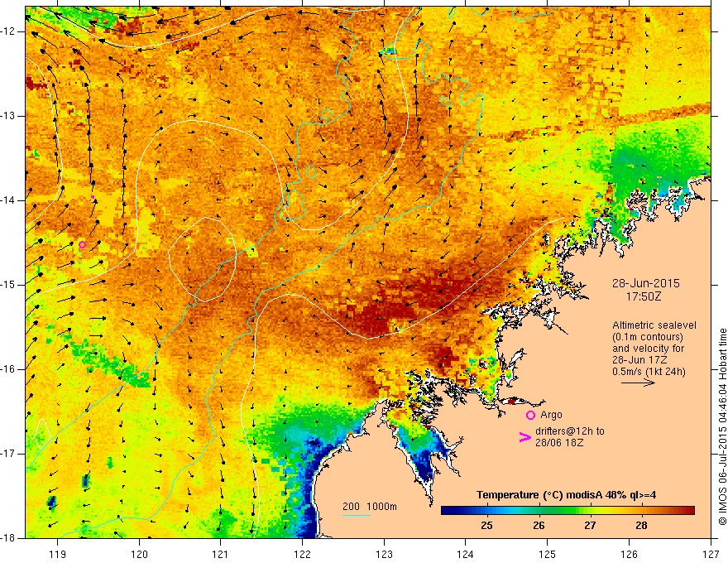Click the 'drifters@12h to' legend text

(570, 431)
